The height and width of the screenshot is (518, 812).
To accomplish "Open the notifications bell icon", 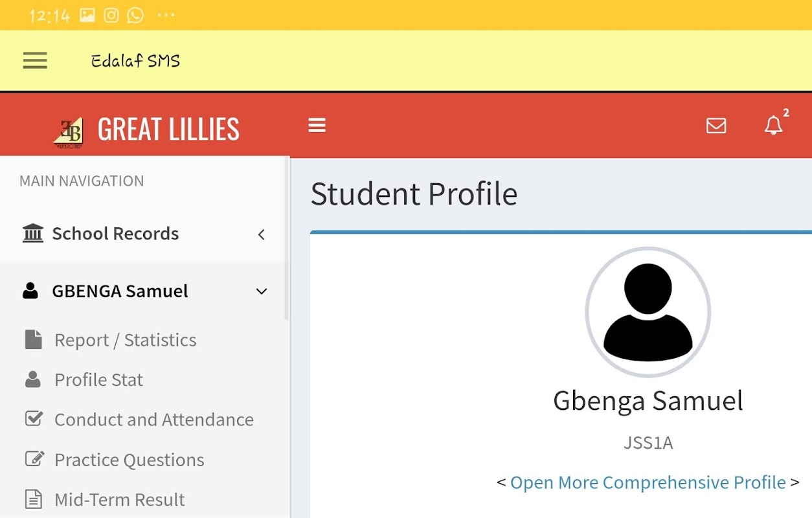I will coord(773,126).
